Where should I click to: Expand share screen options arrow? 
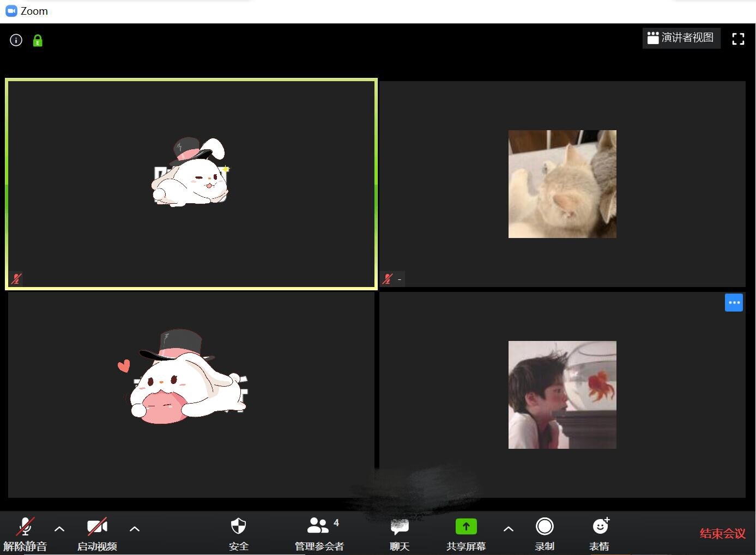508,529
